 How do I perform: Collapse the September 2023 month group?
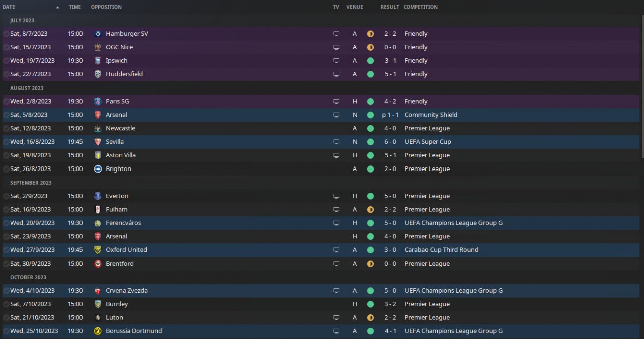pyautogui.click(x=31, y=183)
